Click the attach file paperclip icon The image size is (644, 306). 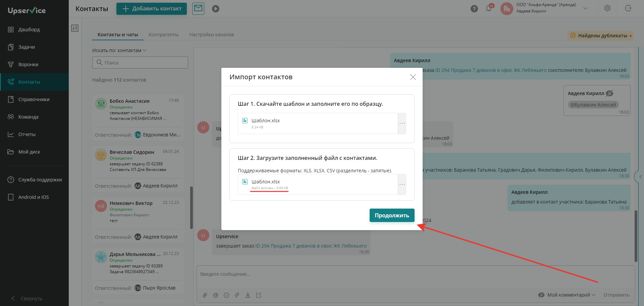(205, 295)
